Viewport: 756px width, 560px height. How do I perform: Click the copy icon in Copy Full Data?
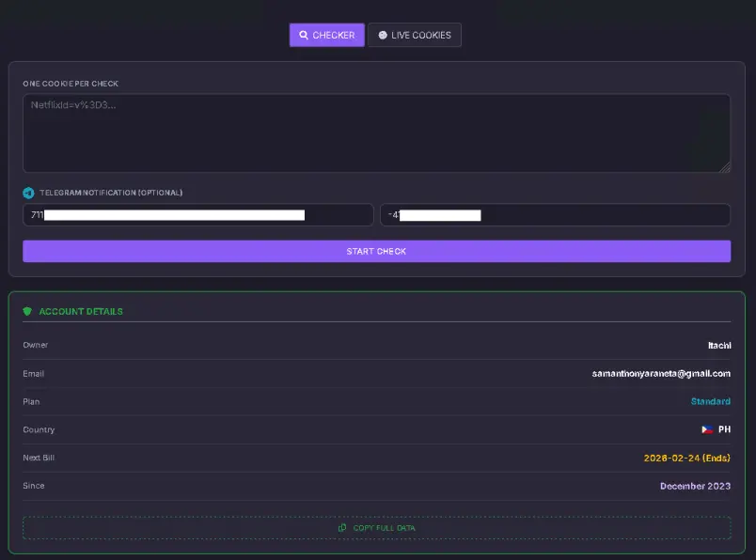342,528
